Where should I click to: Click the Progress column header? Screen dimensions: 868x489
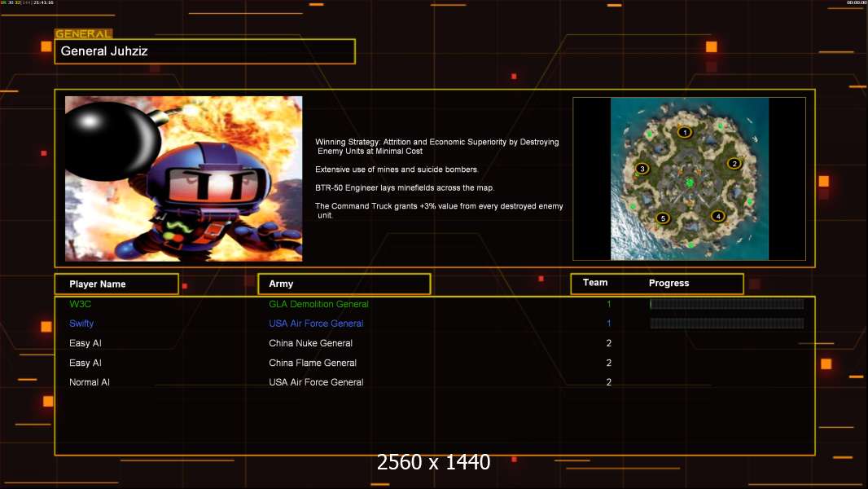click(669, 283)
